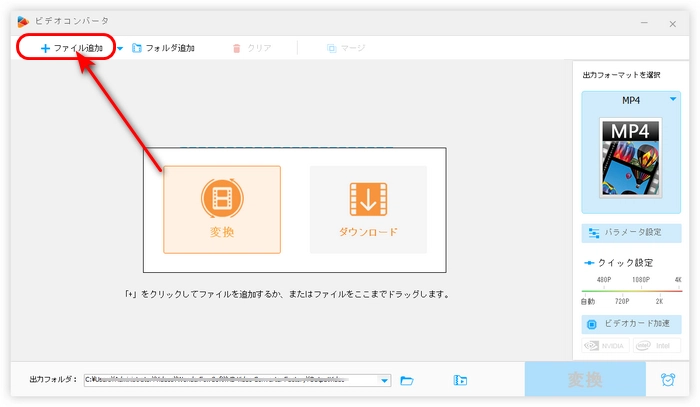Click the large 変換 convert button
The height and width of the screenshot is (407, 700).
click(x=585, y=380)
